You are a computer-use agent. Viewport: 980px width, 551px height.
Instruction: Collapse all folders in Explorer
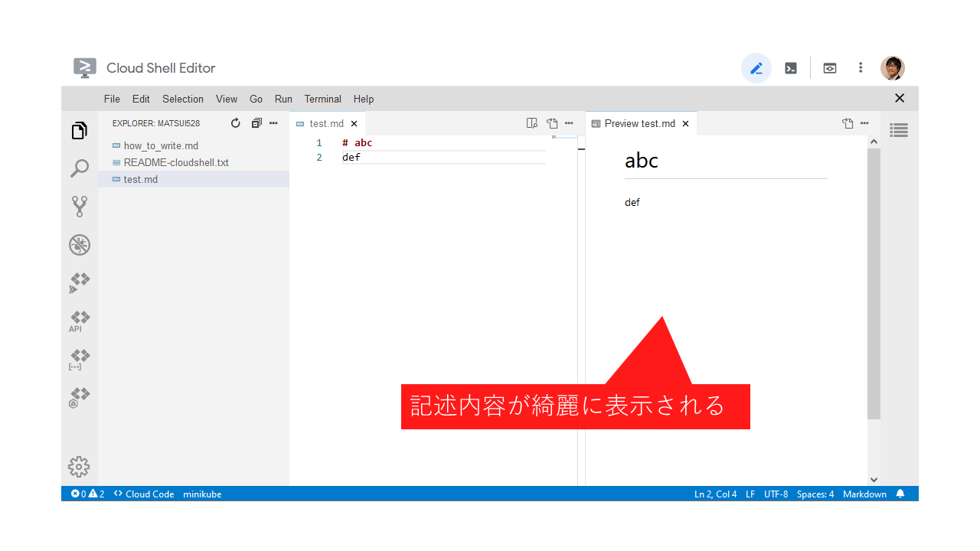tap(256, 123)
